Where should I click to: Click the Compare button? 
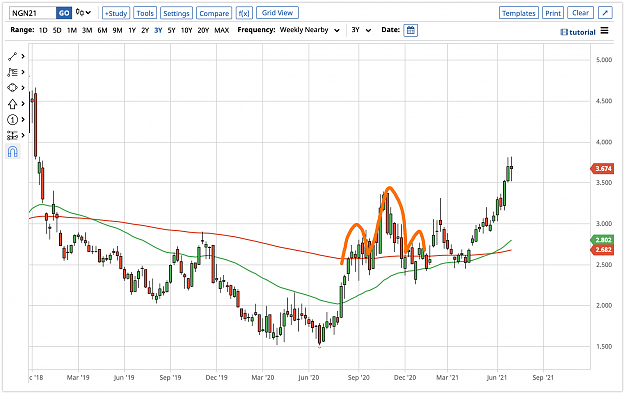(x=214, y=13)
